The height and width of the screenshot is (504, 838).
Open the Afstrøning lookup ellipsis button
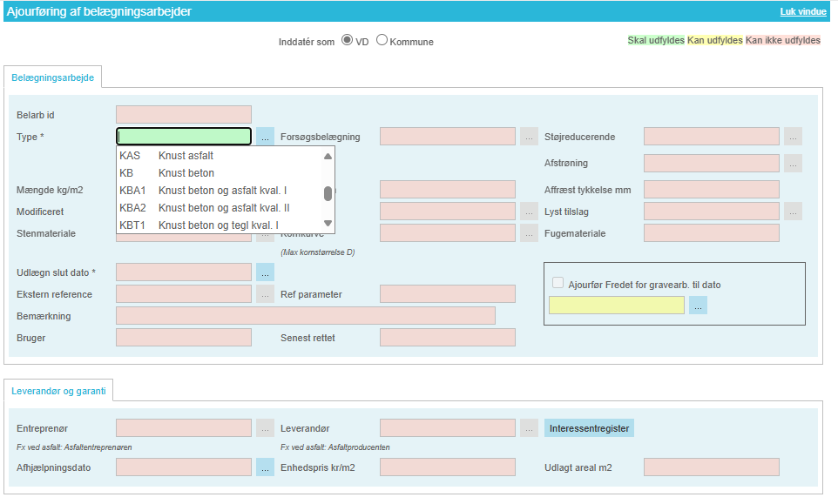coord(793,164)
